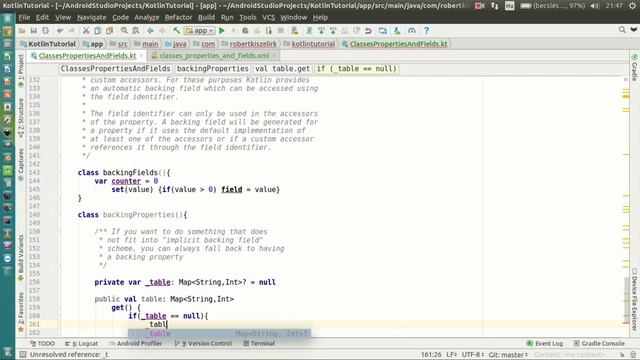Debug app with the bug icon

point(245,31)
